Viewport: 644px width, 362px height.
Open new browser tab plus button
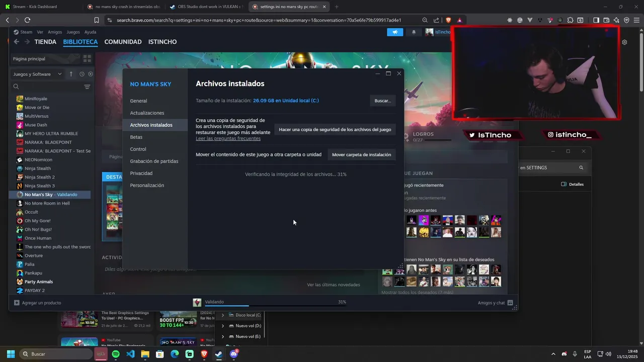pos(337,7)
